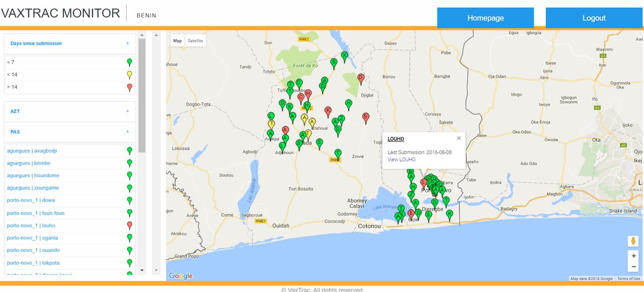Viewport: 644px width, 292px height.
Task: Open porto-novo_1 | louho link
Action: 31,226
